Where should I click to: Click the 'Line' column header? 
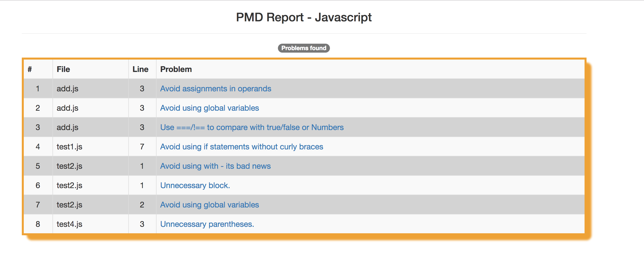[x=140, y=69]
